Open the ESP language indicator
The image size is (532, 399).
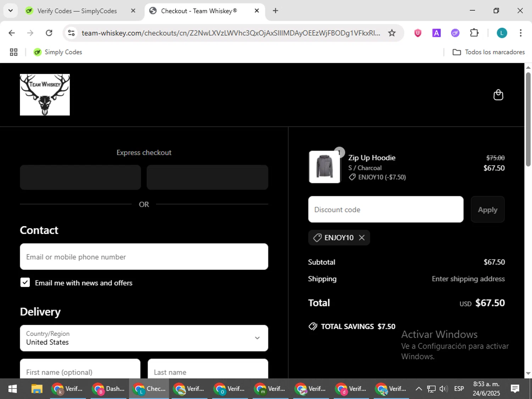pyautogui.click(x=459, y=389)
